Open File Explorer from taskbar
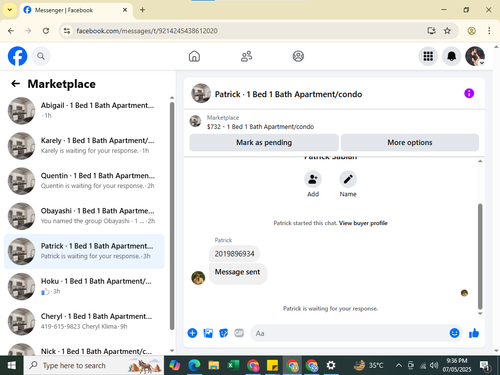The height and width of the screenshot is (375, 500). (214, 366)
